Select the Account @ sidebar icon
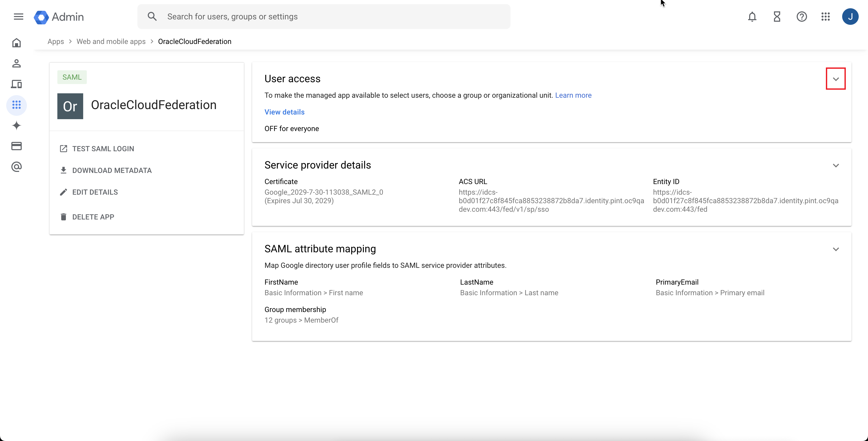 [x=16, y=166]
